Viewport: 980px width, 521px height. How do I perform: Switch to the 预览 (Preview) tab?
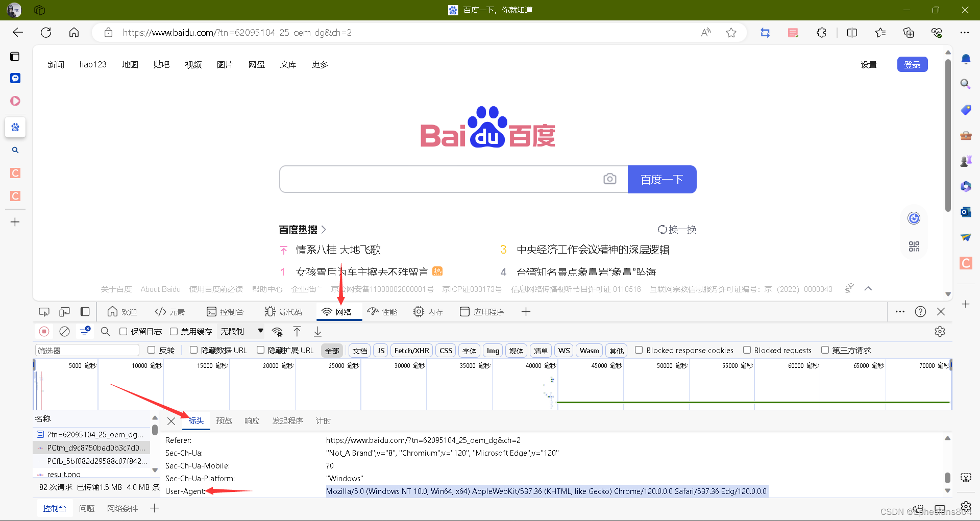pyautogui.click(x=224, y=420)
